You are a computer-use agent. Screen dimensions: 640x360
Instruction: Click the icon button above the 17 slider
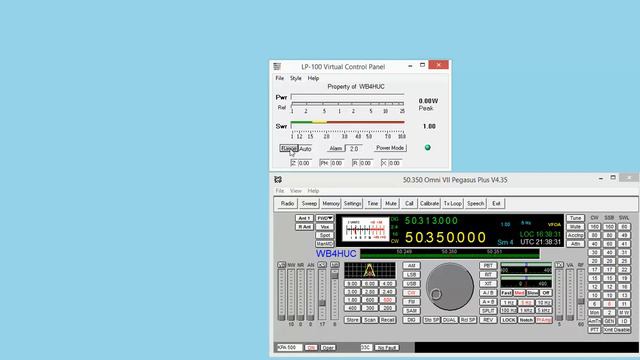coord(322,265)
